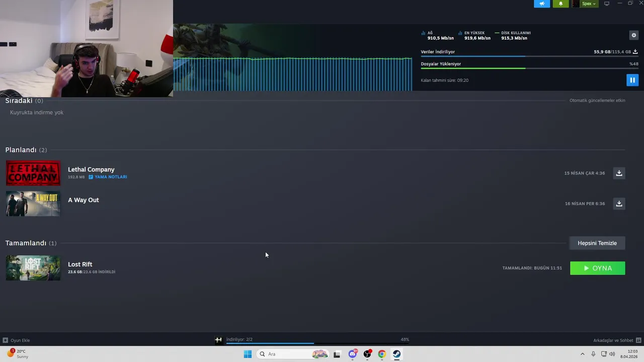Viewport: 644px width, 362px height.
Task: Open Discord from the taskbar
Action: coord(353,354)
